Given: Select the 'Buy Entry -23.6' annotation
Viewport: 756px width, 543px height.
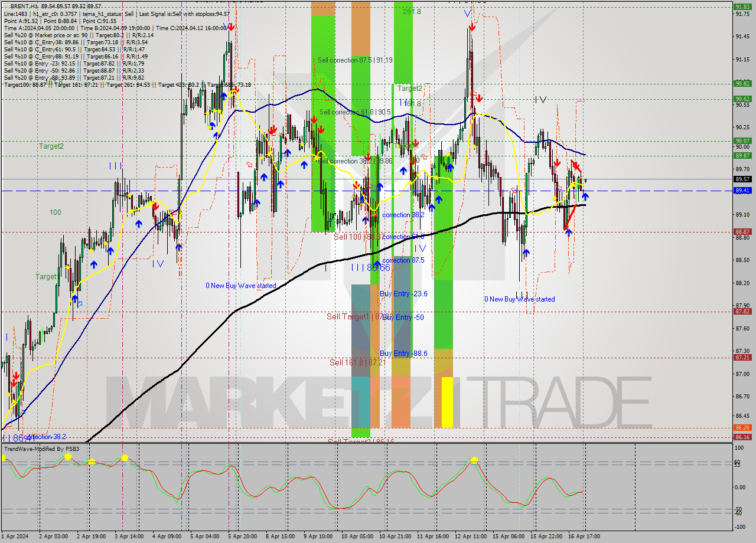Looking at the screenshot, I should click(403, 293).
